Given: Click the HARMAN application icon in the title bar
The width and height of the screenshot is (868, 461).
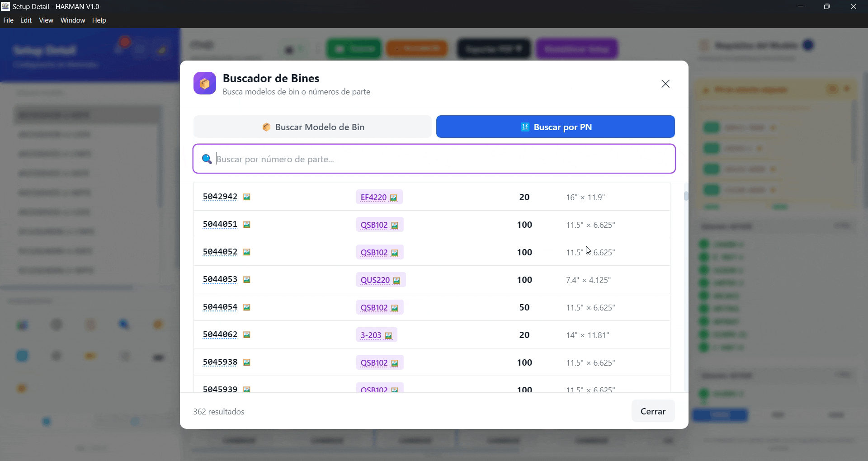Looking at the screenshot, I should tap(5, 6).
